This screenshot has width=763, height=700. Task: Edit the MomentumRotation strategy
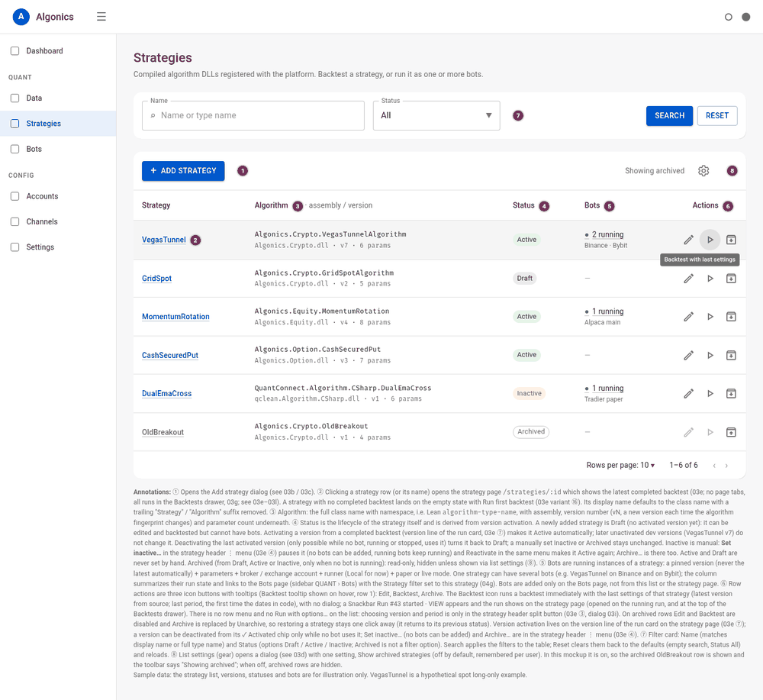[x=688, y=316]
